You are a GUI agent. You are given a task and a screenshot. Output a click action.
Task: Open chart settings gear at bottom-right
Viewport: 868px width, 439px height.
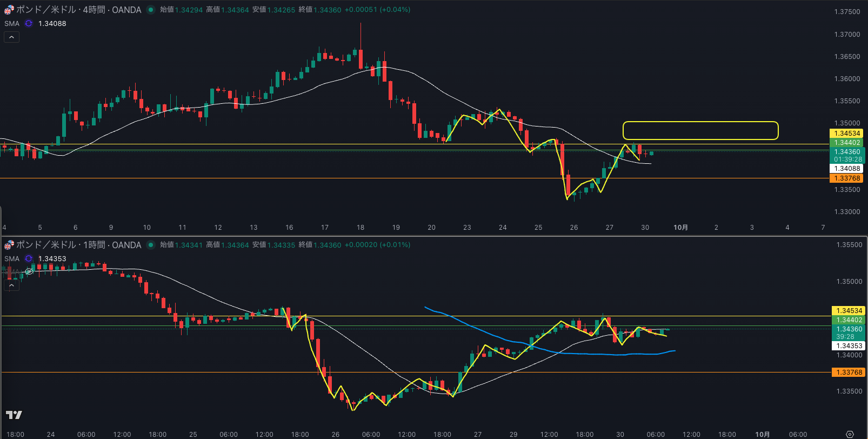(850, 434)
